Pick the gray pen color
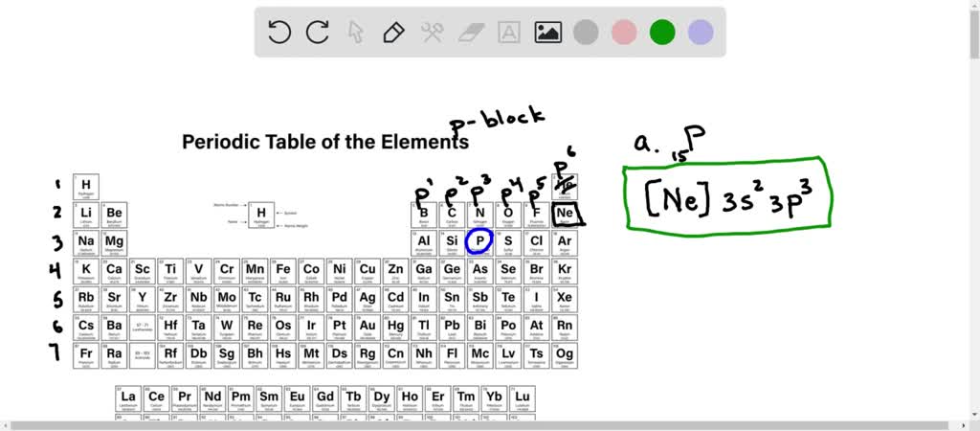980x431 pixels. click(586, 33)
